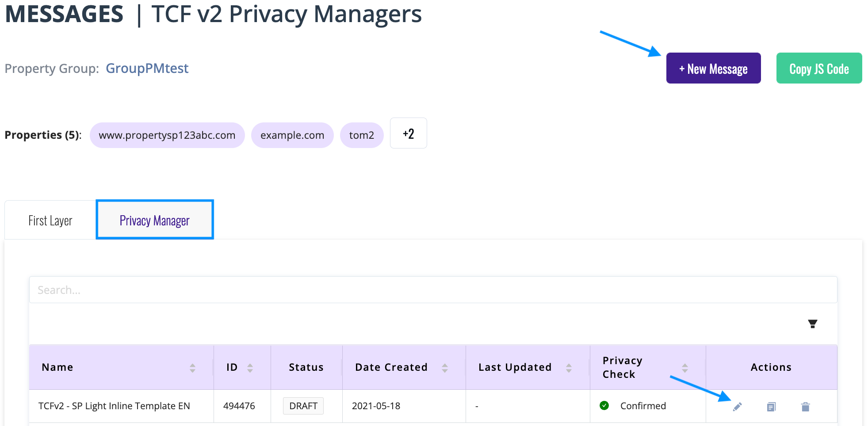Click the + New Message button

(713, 68)
